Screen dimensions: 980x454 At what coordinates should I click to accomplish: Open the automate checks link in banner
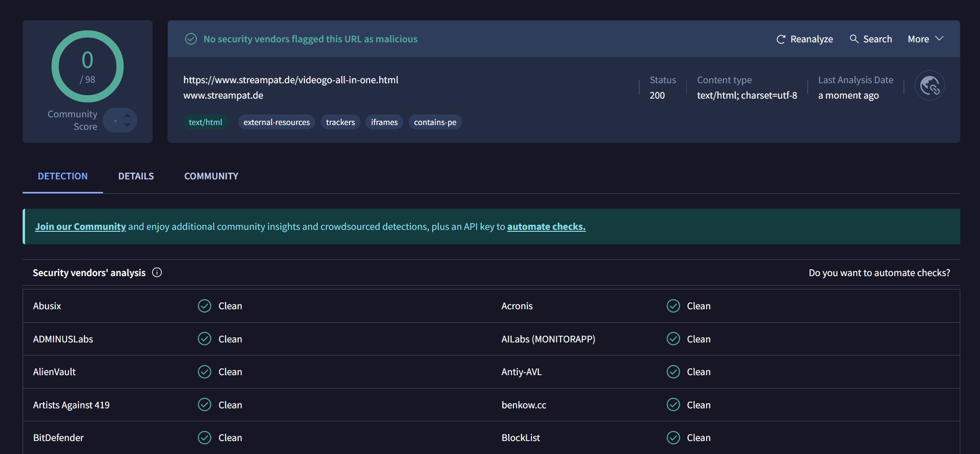(546, 227)
